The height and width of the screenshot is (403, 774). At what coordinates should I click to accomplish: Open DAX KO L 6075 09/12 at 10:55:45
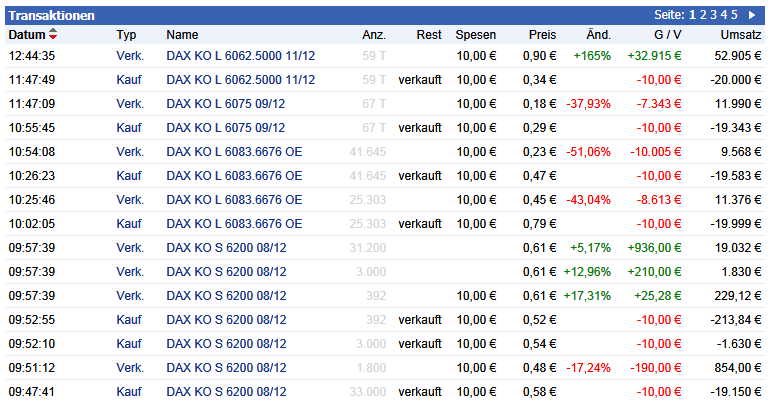pos(226,127)
